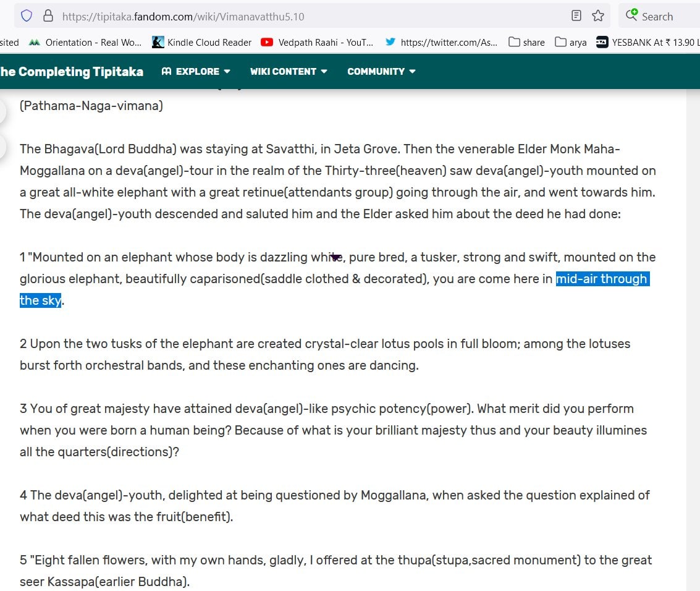Expand the COMMUNITY menu
This screenshot has height=591, width=700.
point(381,72)
